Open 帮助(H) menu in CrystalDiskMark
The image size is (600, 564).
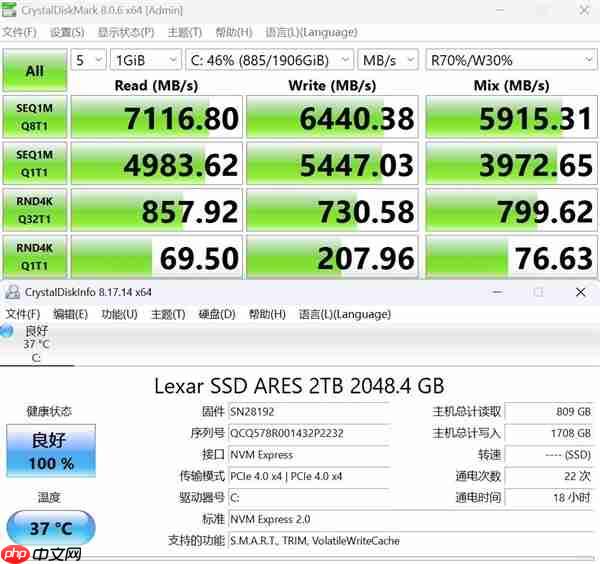234,33
